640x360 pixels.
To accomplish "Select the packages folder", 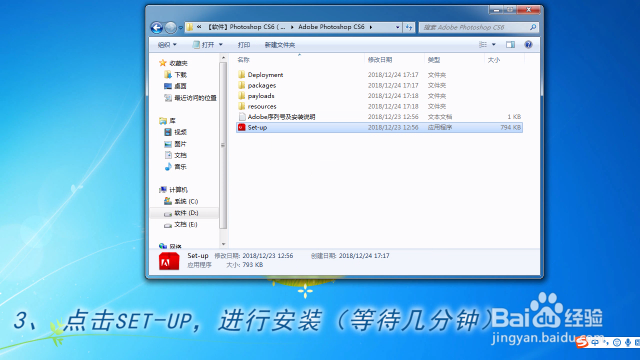I will point(262,85).
